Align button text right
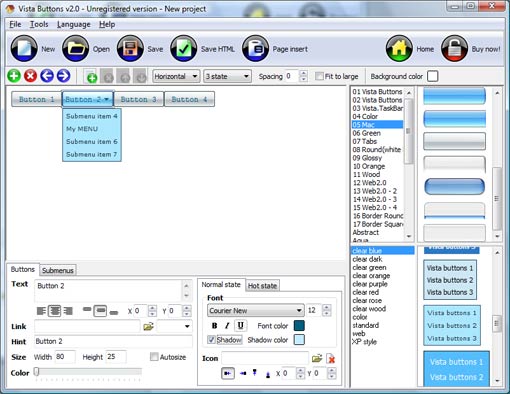This screenshot has height=394, width=510. coord(68,311)
